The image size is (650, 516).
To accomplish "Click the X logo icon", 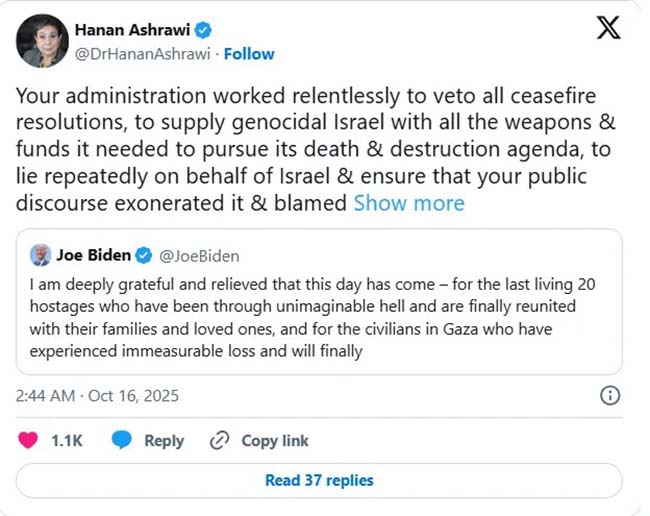I will point(608,29).
